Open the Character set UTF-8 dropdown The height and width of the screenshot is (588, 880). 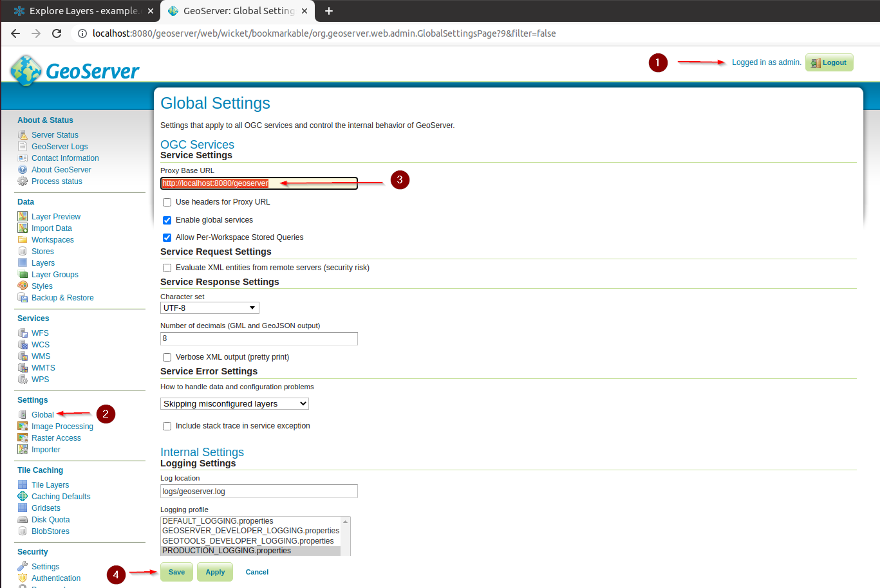[210, 308]
